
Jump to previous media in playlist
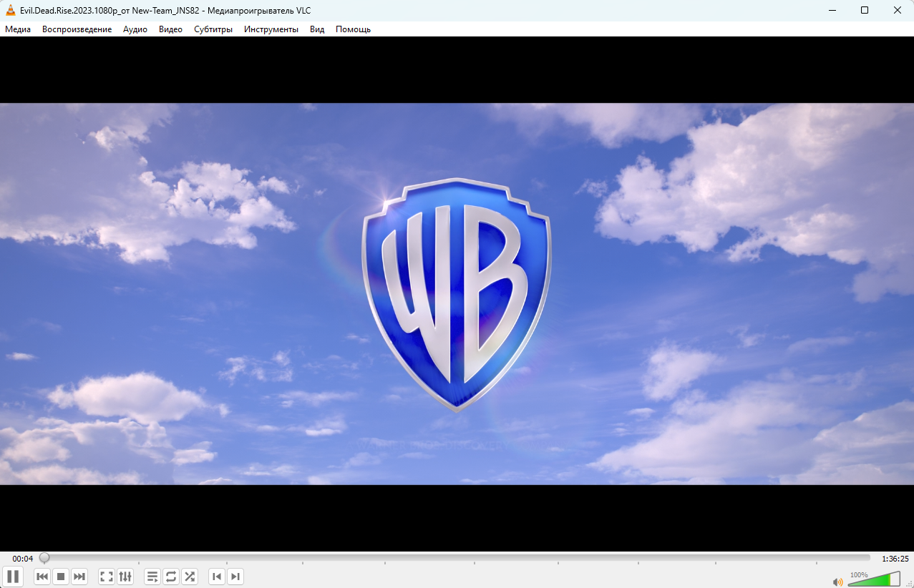[x=42, y=577]
